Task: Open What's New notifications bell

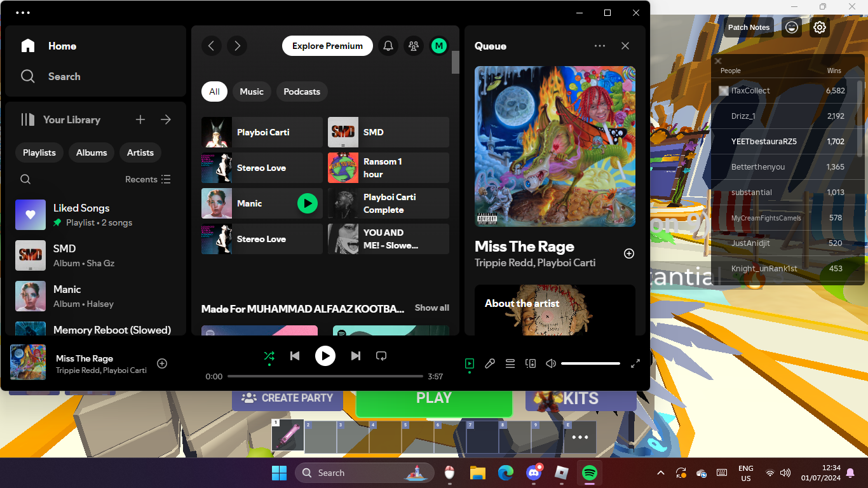Action: [388, 46]
